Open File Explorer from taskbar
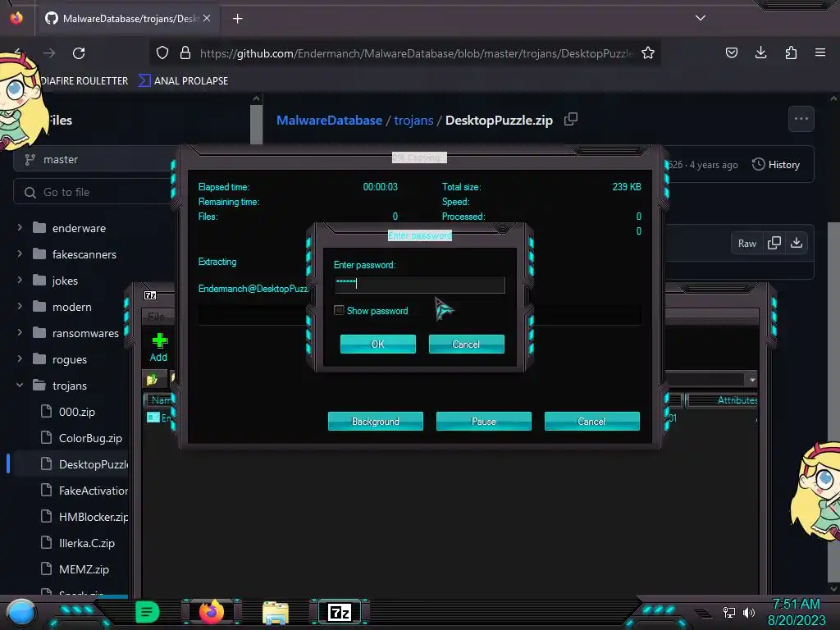 click(276, 612)
